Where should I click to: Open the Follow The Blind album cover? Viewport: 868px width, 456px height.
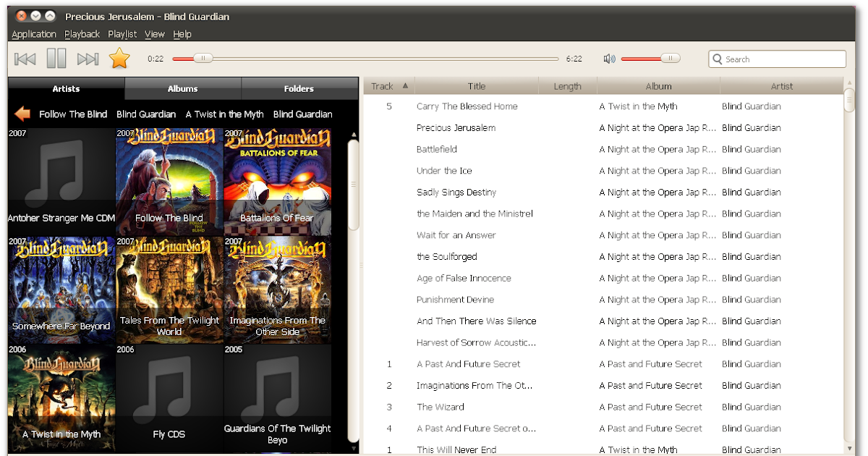click(169, 181)
